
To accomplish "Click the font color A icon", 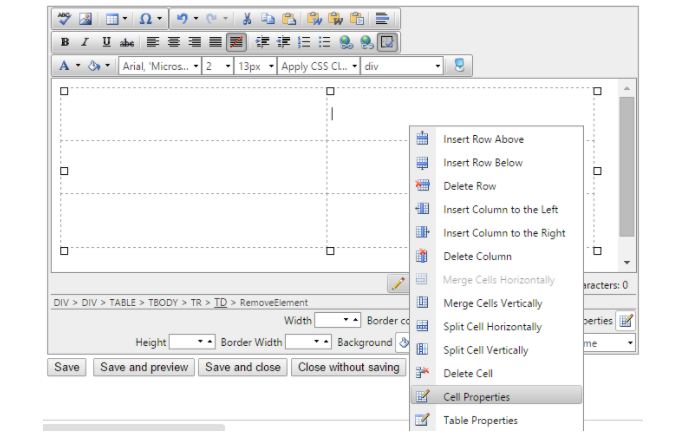I will pos(64,66).
